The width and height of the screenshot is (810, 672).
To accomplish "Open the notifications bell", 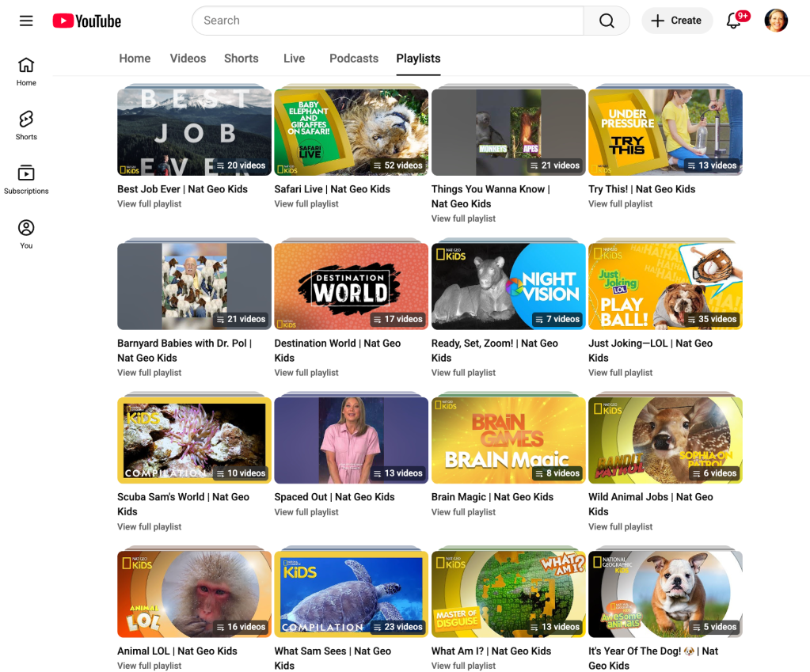I will click(x=734, y=21).
